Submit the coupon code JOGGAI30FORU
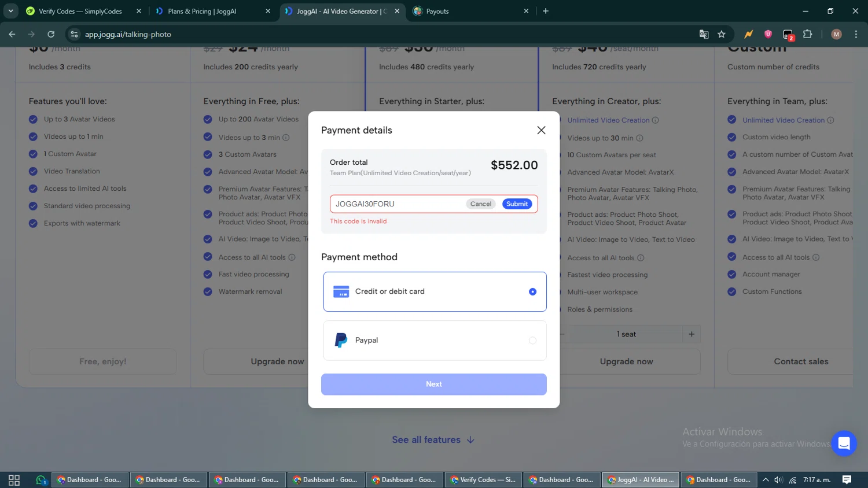 click(517, 204)
